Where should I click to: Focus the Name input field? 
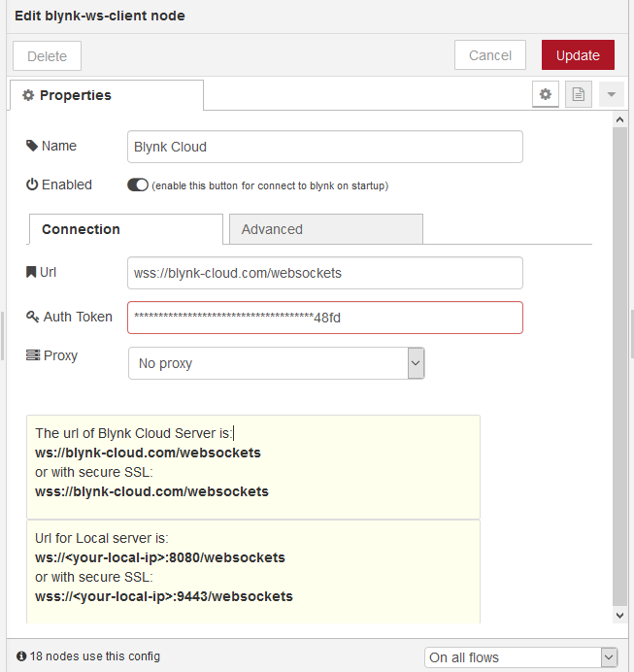click(325, 147)
